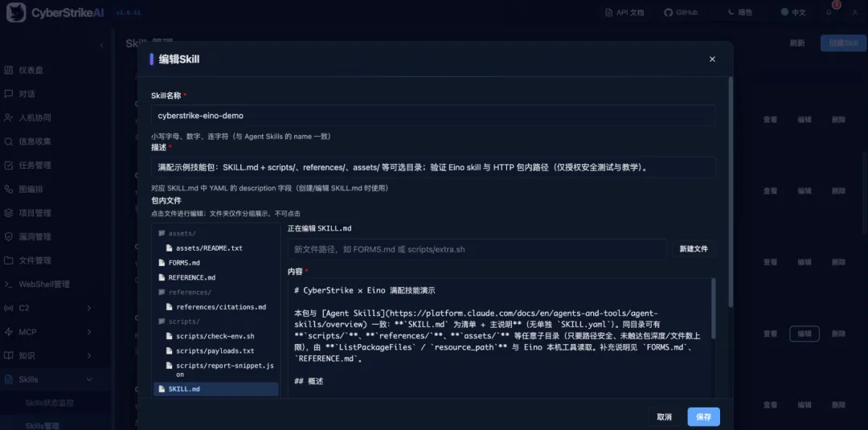
Task: Click the 创建Skill button behind the dialog
Action: [844, 43]
